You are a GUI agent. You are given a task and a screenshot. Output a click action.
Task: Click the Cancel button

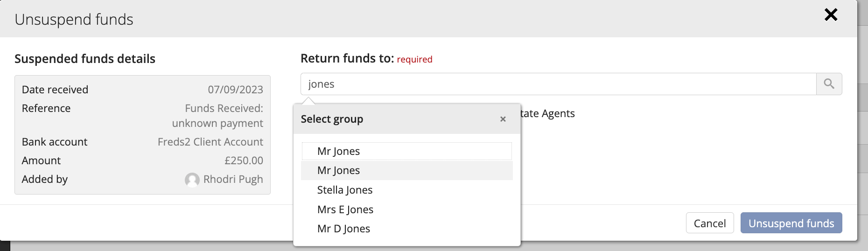click(710, 223)
